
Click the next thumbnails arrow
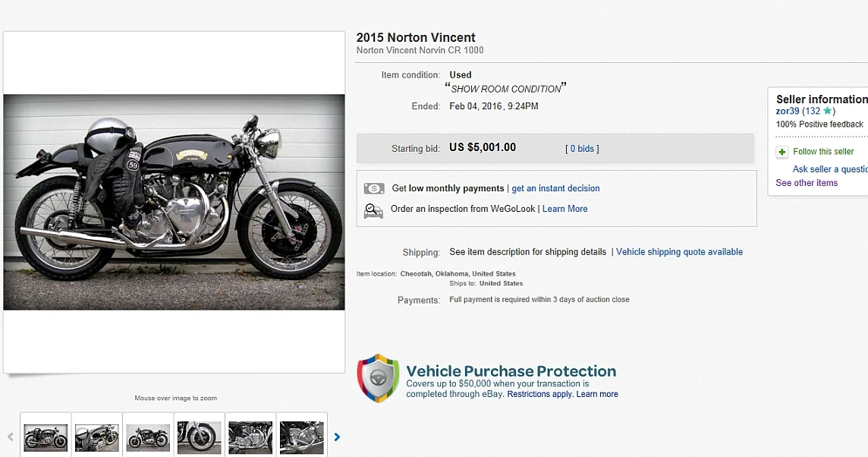[338, 437]
